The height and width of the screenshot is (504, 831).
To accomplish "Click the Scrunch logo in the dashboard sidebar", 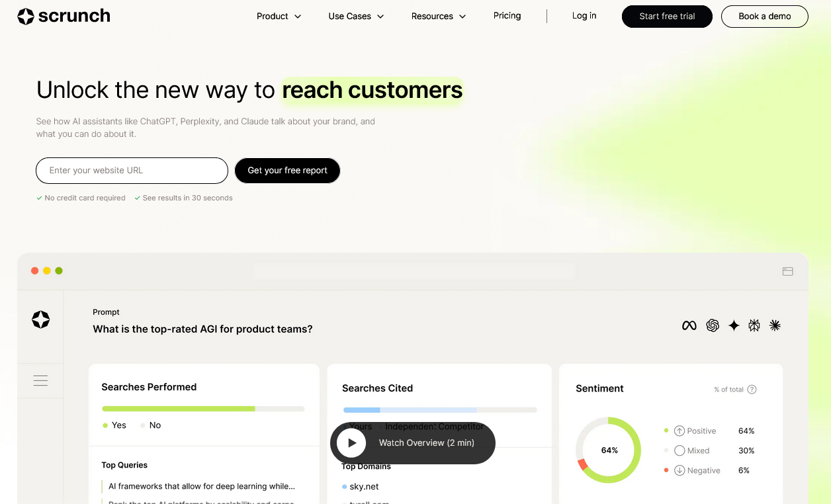I will pos(40,319).
